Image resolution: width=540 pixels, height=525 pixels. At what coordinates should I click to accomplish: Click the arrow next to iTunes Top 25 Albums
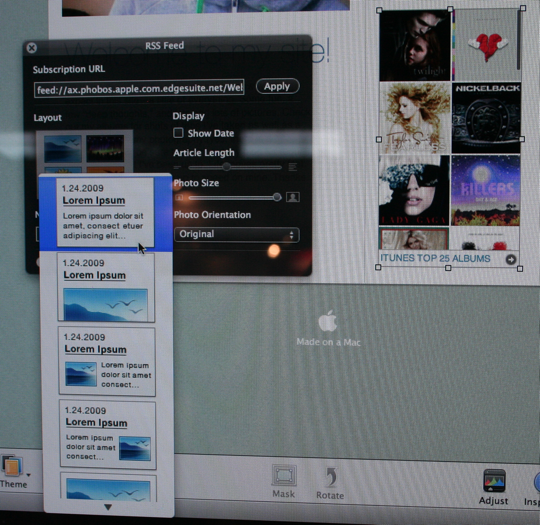point(511,259)
